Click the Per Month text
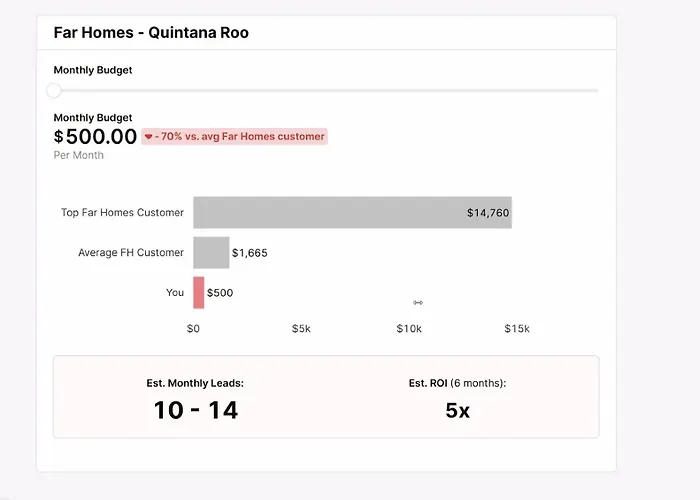The width and height of the screenshot is (700, 500). click(78, 155)
